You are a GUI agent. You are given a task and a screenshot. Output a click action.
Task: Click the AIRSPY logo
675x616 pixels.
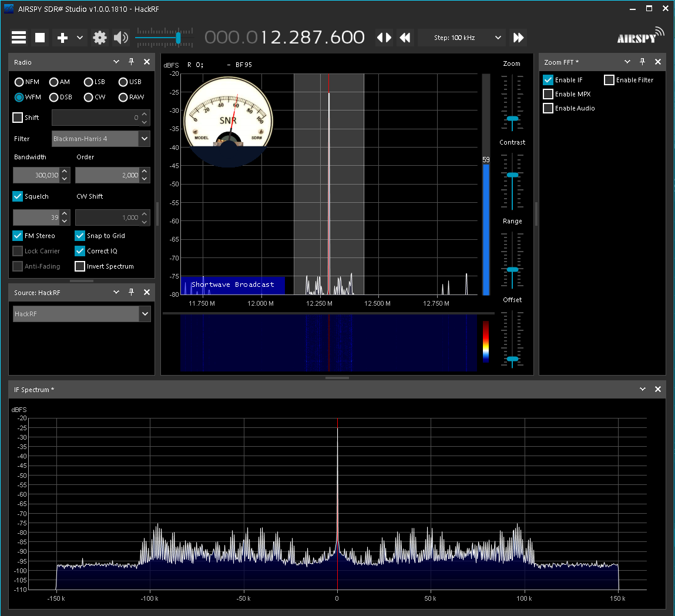(x=640, y=36)
